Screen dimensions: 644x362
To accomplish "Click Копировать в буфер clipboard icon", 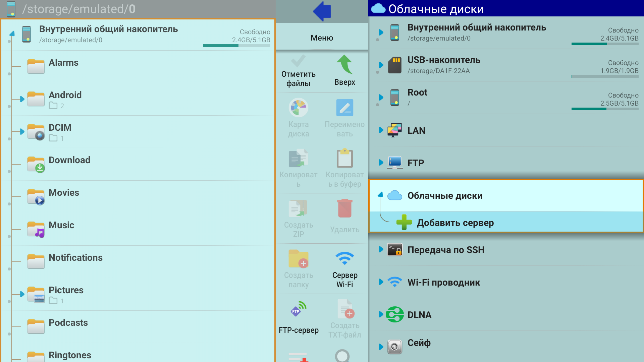I will tap(345, 158).
